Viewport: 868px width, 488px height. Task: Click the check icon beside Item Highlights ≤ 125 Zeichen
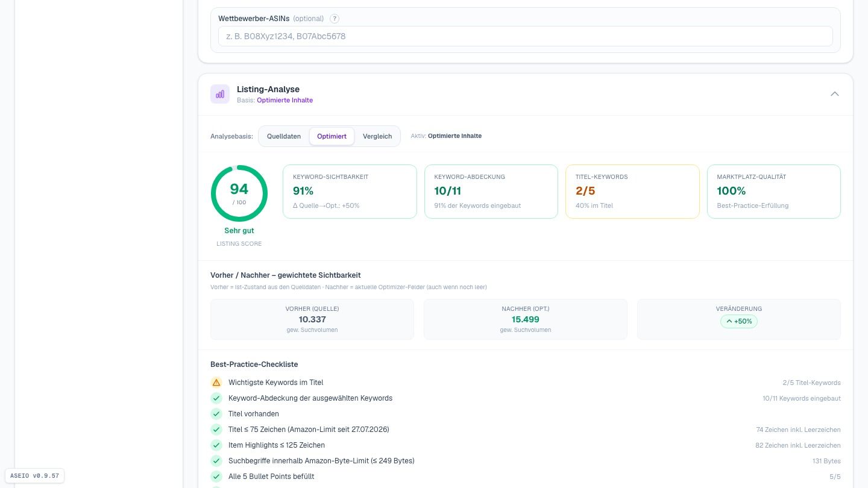click(x=216, y=445)
